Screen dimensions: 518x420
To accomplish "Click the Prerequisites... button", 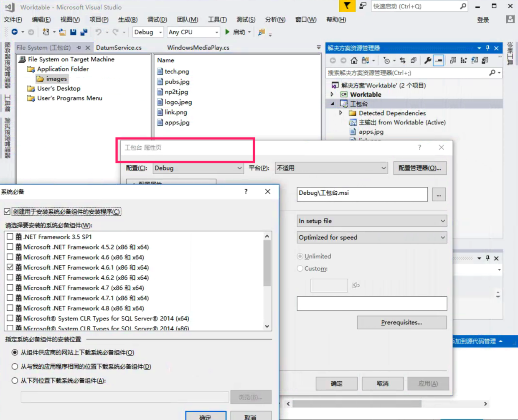I will (401, 322).
